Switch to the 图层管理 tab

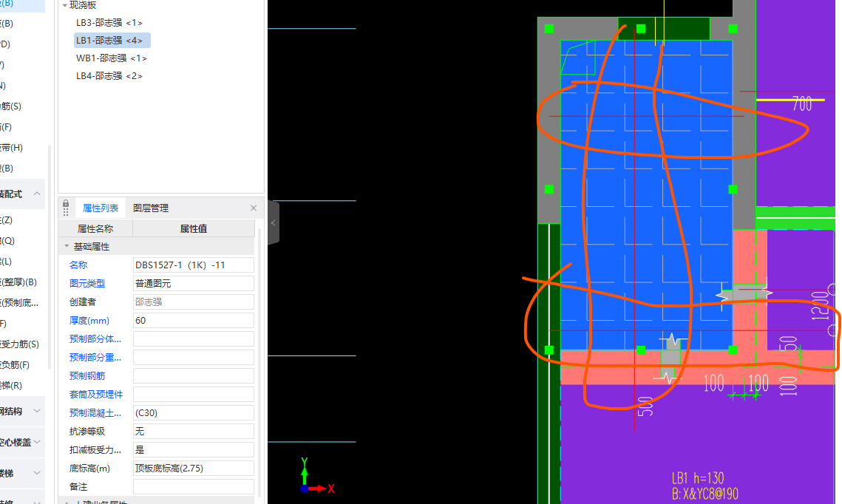tap(151, 208)
